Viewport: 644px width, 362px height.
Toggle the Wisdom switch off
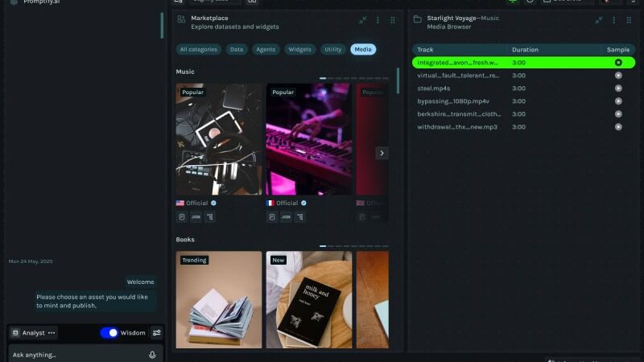[109, 333]
